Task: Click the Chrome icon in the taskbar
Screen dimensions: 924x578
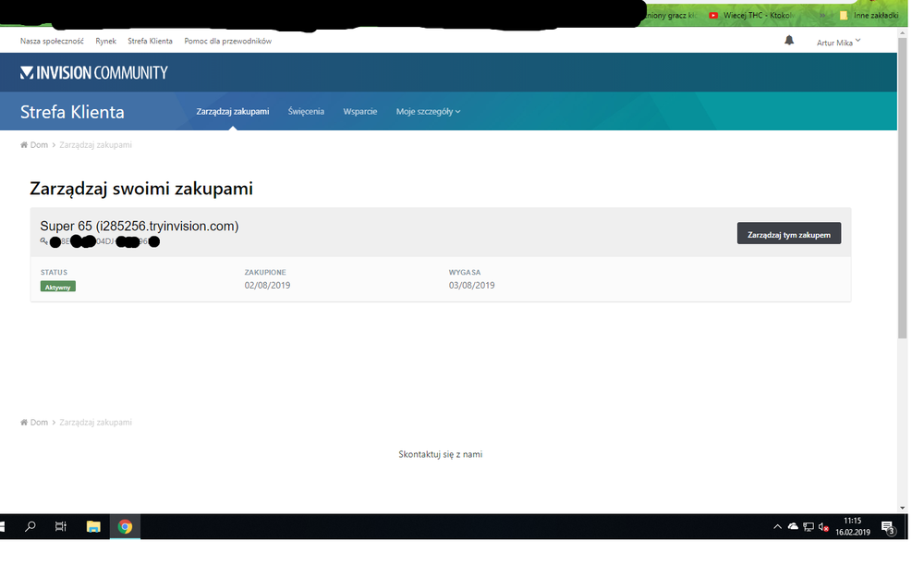Action: coord(125,526)
